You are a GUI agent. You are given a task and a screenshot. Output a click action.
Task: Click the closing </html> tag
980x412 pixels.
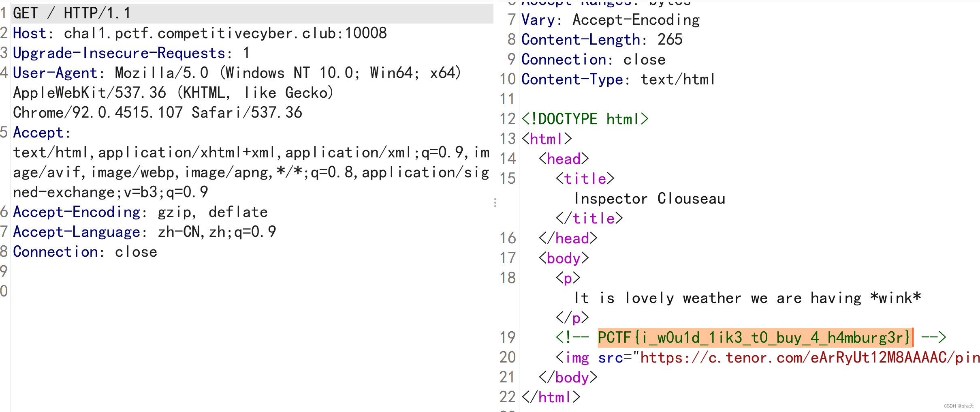pyautogui.click(x=551, y=397)
